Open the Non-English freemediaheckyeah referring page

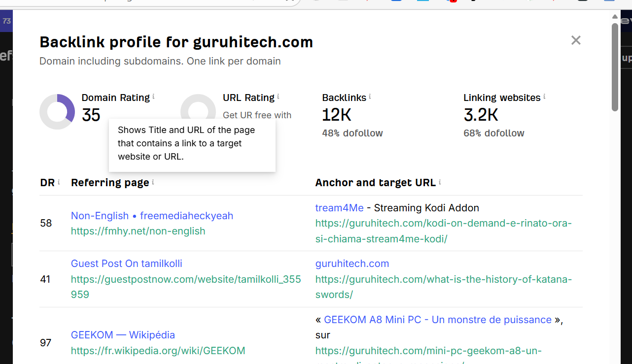point(152,215)
